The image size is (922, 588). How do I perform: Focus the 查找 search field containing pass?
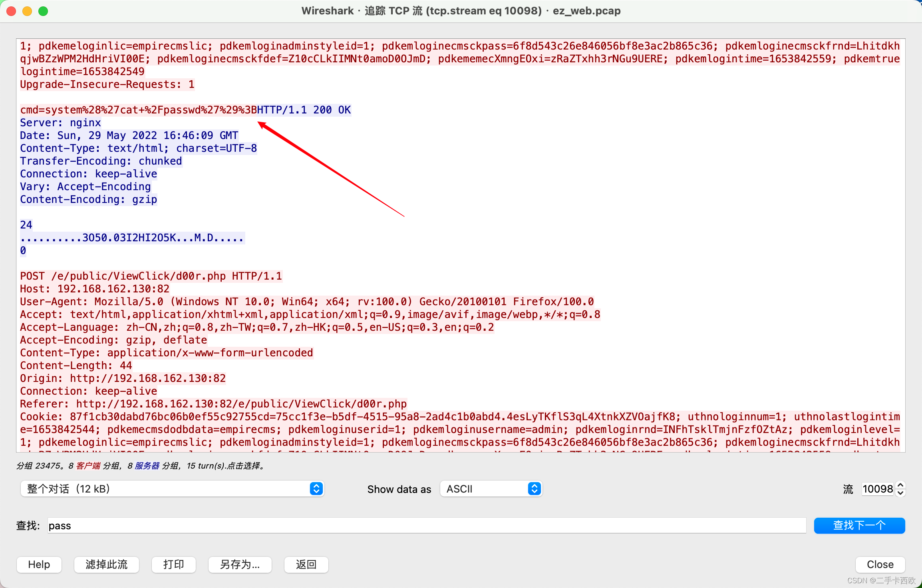click(x=427, y=525)
